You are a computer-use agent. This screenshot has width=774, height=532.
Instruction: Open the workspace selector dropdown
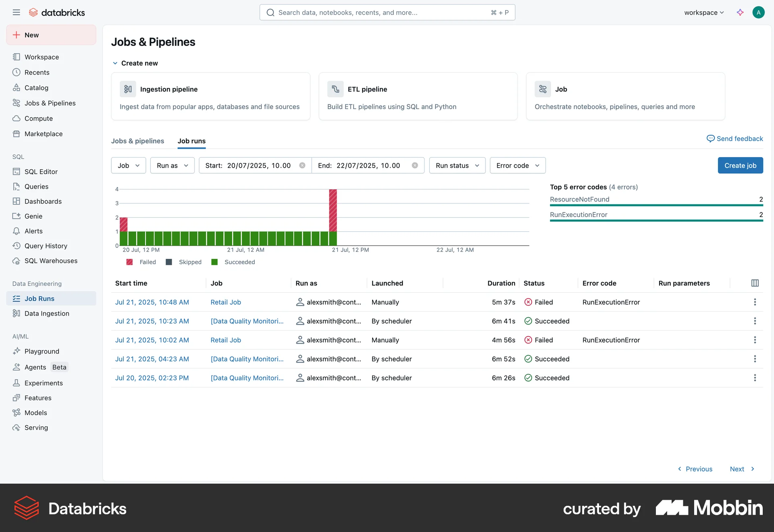tap(703, 12)
